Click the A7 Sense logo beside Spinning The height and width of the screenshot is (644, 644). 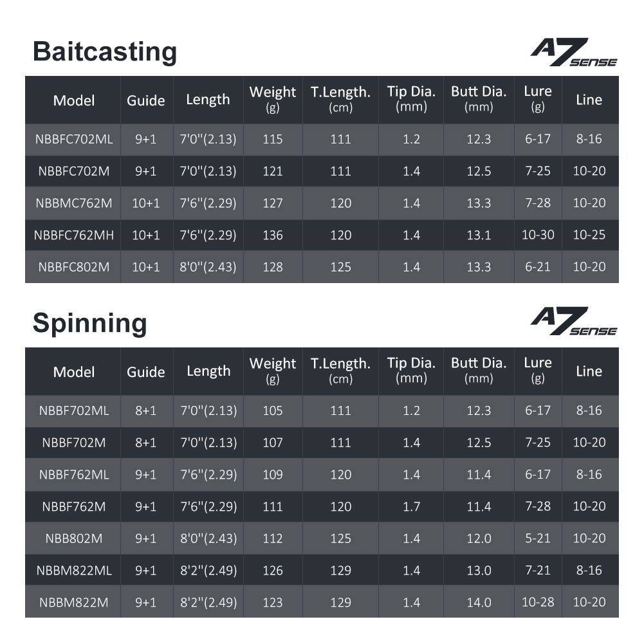573,322
